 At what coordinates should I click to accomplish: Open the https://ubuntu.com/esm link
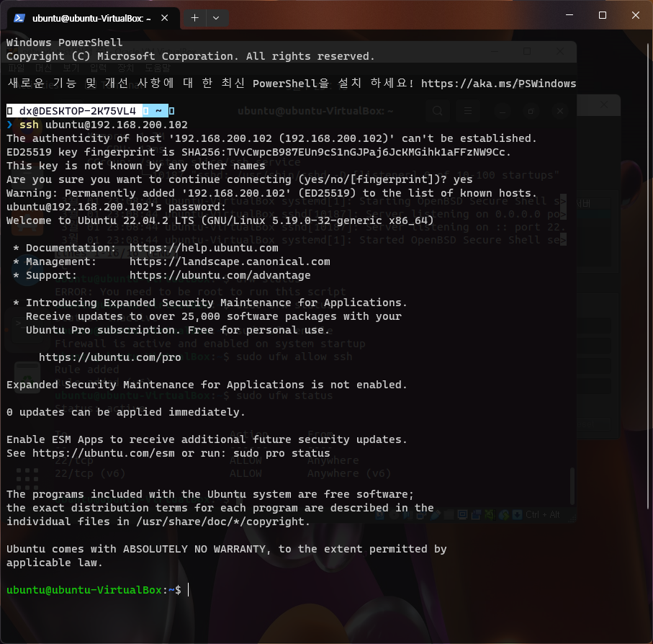point(104,453)
